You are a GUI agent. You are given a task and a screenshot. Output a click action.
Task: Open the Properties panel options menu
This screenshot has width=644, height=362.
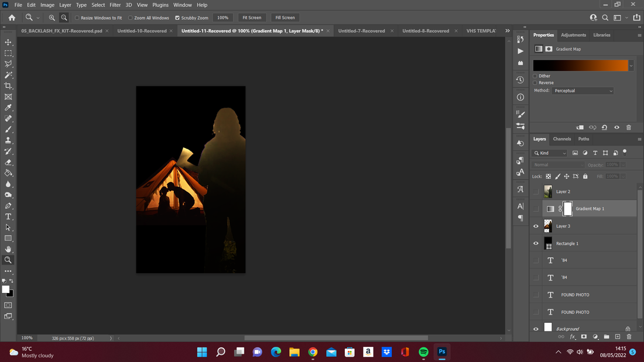click(x=639, y=35)
